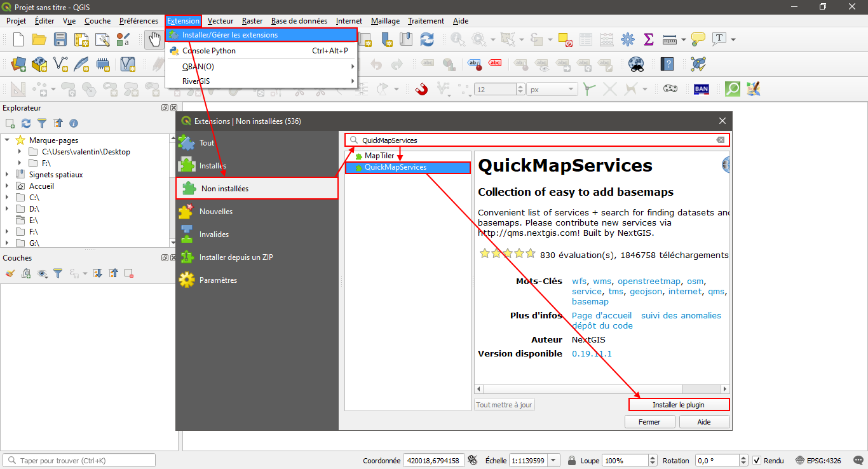Filter the Explorateur browser tree
The width and height of the screenshot is (868, 469).
tap(42, 123)
